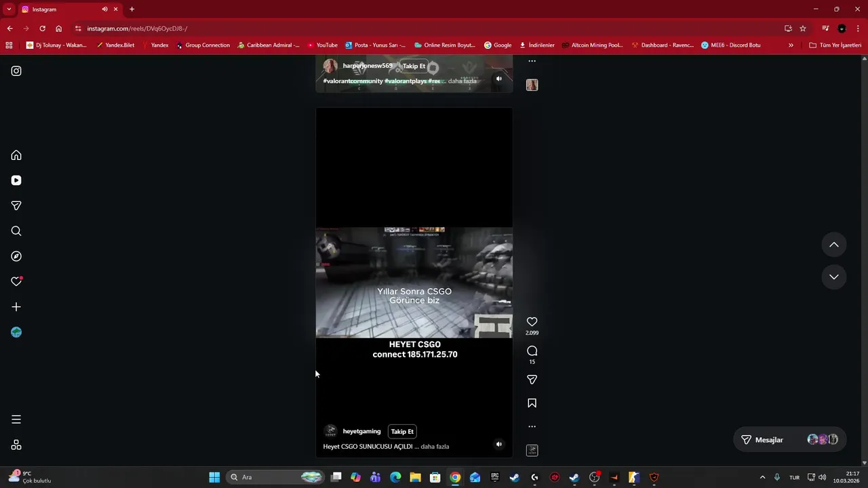Open the Group Connection bookmark
The width and height of the screenshot is (868, 488).
click(x=203, y=45)
